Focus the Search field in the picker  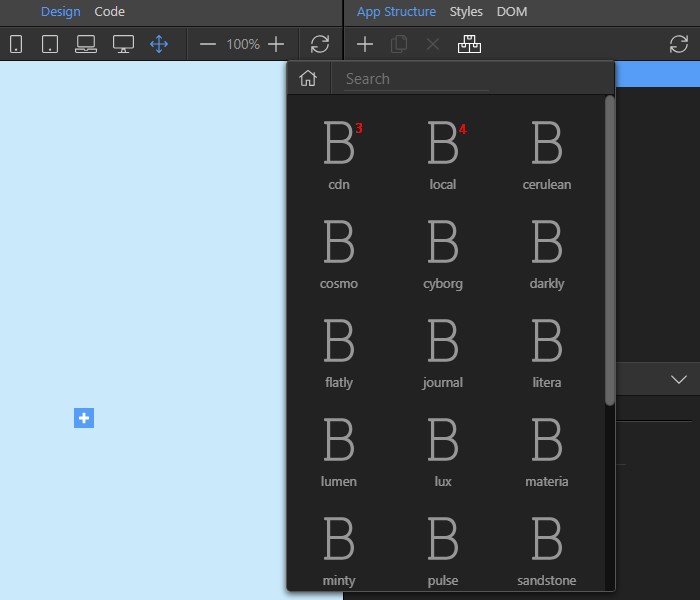(x=416, y=79)
